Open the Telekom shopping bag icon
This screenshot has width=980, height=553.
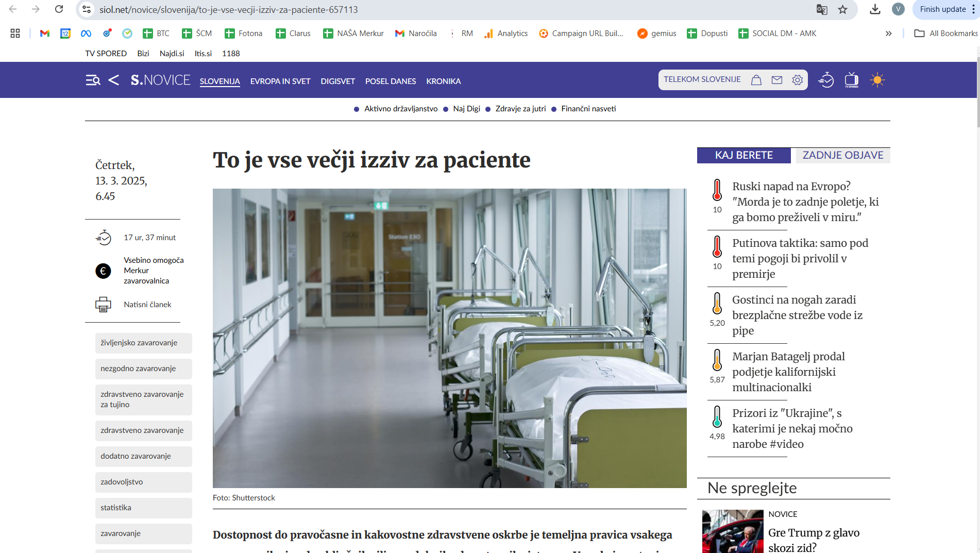coord(756,80)
